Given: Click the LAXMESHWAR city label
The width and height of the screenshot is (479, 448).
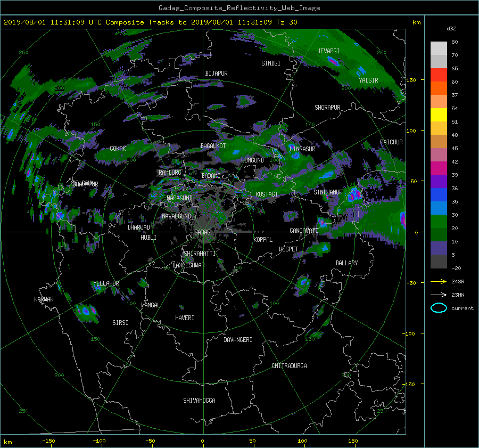Looking at the screenshot, I should pos(188,265).
